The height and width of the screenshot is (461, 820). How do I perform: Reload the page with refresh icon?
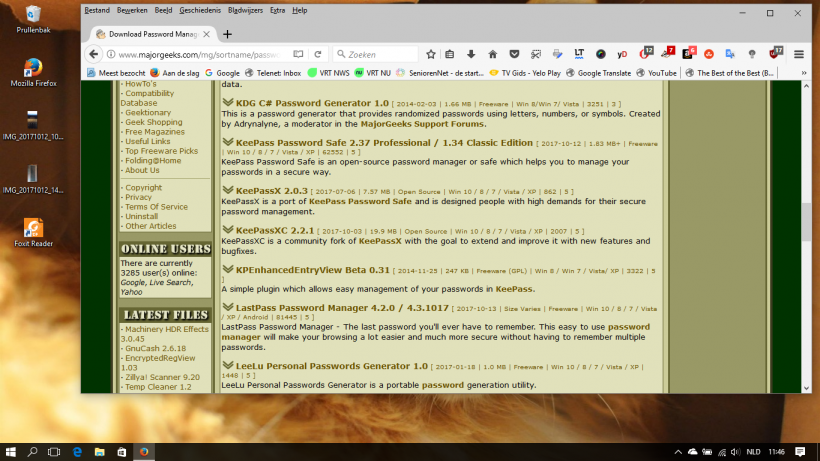coord(317,54)
